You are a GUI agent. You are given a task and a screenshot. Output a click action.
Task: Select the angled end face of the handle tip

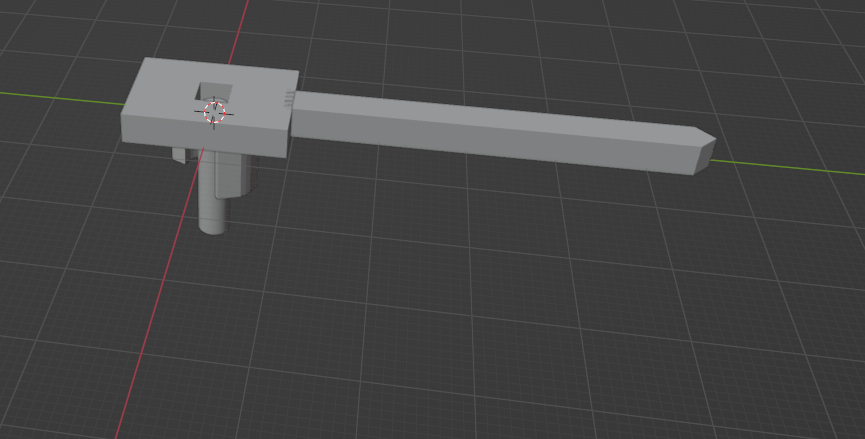pos(704,156)
